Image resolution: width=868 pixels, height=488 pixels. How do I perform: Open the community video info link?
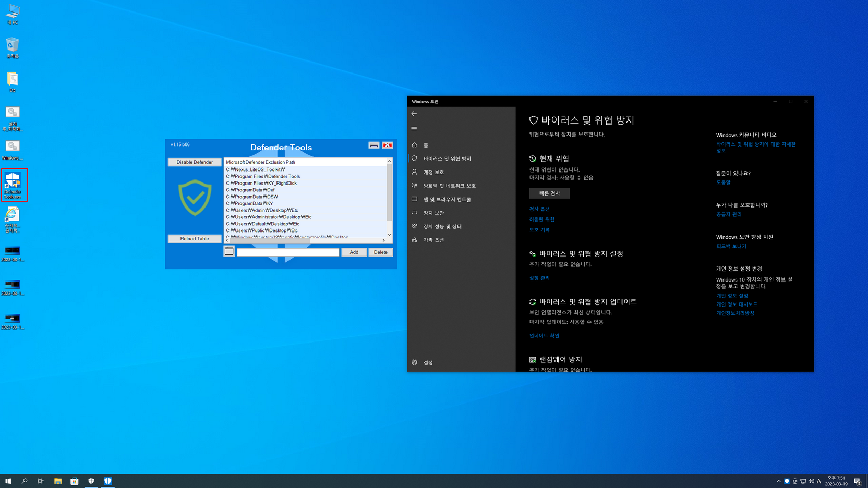[756, 148]
